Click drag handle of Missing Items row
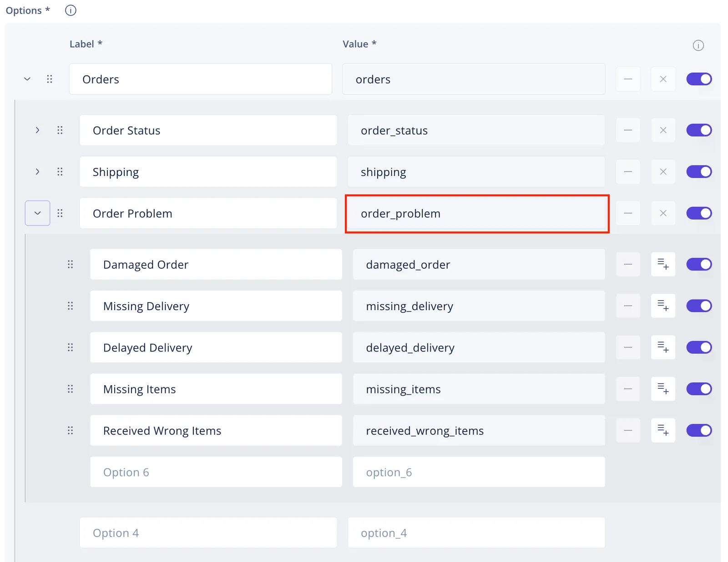The width and height of the screenshot is (728, 562). point(71,389)
